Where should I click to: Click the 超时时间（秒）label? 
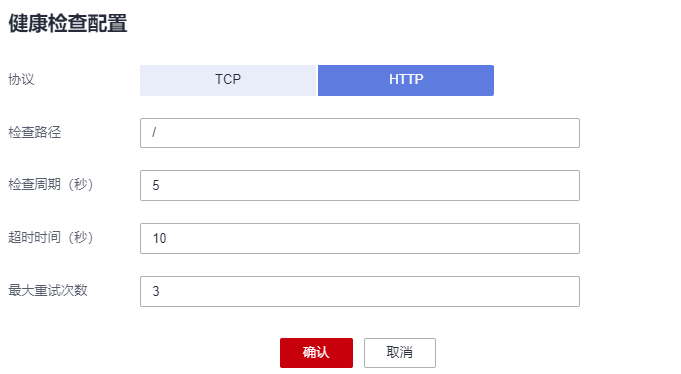[x=51, y=238]
